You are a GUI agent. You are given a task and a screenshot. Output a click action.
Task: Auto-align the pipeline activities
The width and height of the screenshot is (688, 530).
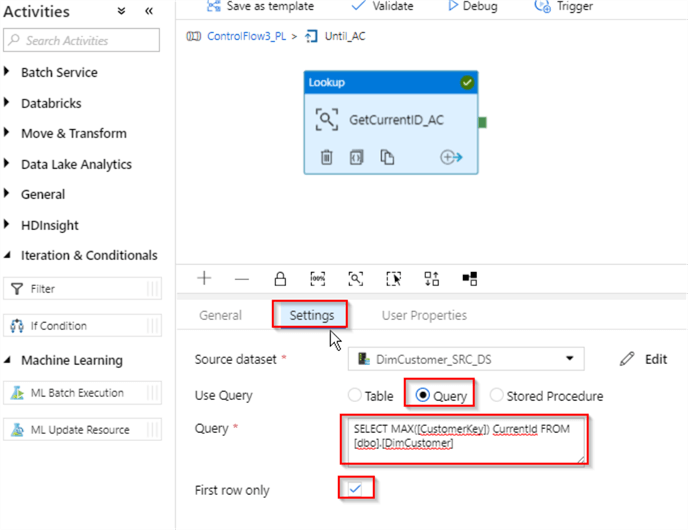point(431,279)
